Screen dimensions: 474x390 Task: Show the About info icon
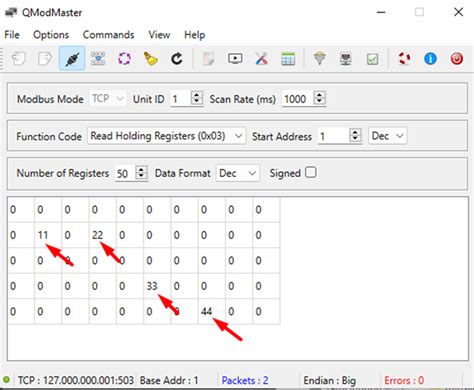point(430,59)
